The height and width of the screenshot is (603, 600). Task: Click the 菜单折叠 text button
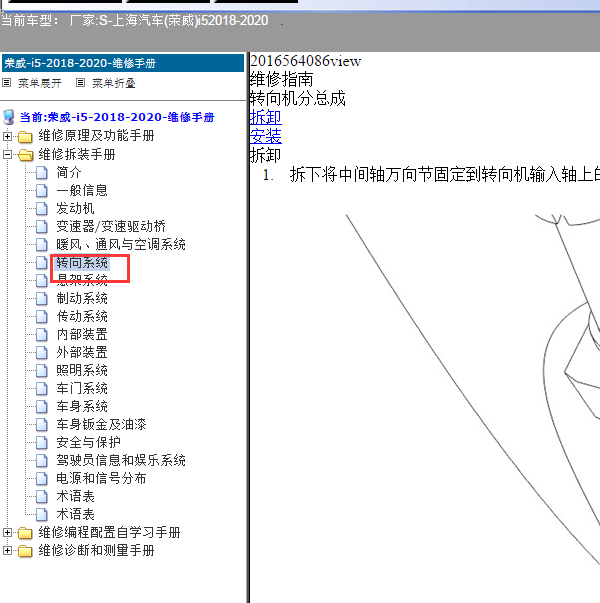click(113, 83)
